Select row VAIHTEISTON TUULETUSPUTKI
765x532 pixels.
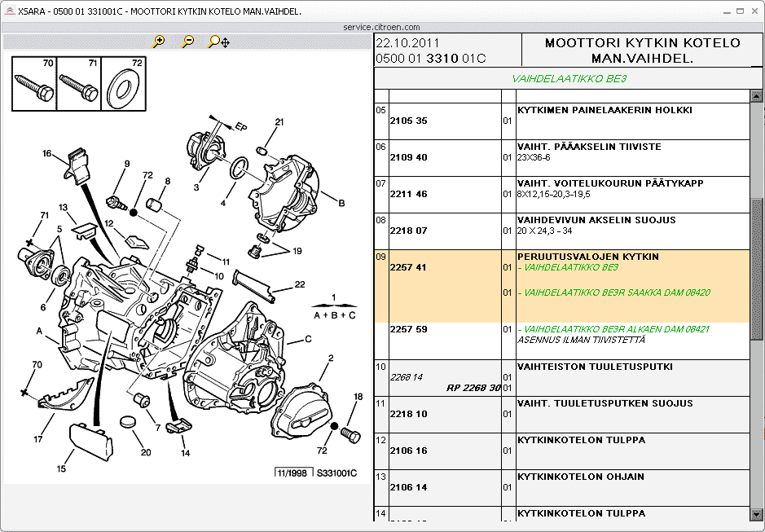pyautogui.click(x=595, y=367)
